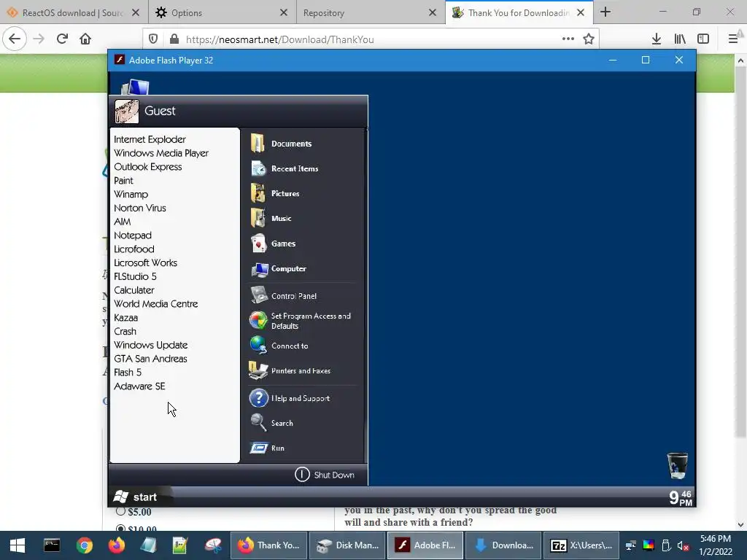Open 7-Zip X:\Users taskbar button
The width and height of the screenshot is (747, 560).
(581, 545)
